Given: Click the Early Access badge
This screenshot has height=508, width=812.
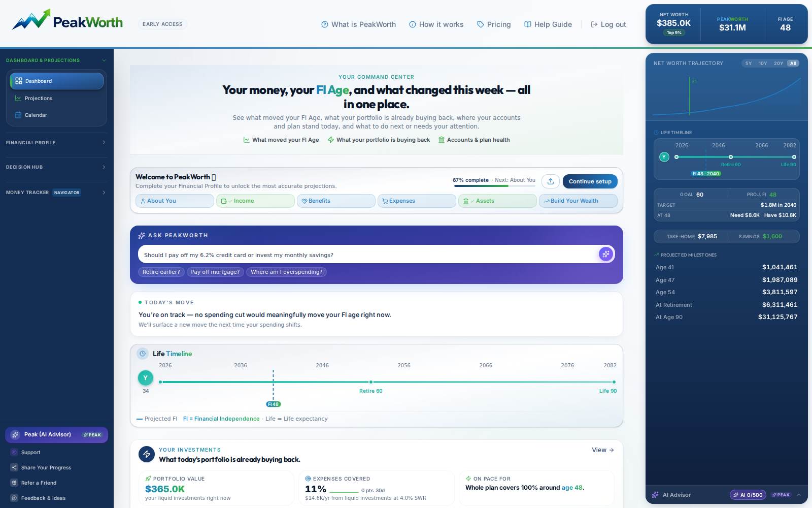Looking at the screenshot, I should [162, 24].
